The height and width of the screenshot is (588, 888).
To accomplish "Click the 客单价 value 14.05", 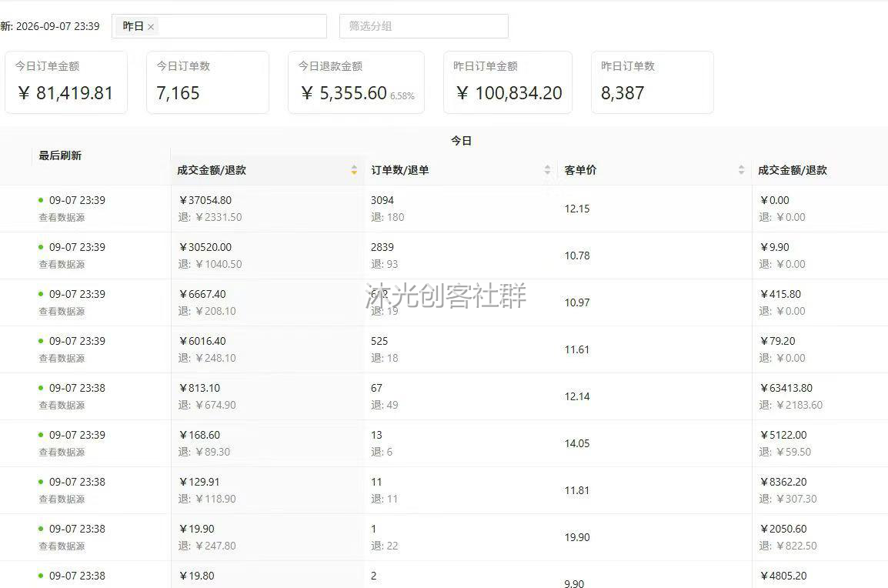I will pos(577,444).
